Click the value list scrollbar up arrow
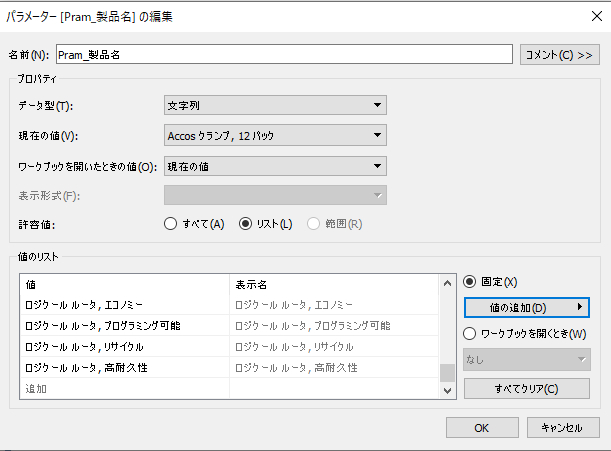 447,284
